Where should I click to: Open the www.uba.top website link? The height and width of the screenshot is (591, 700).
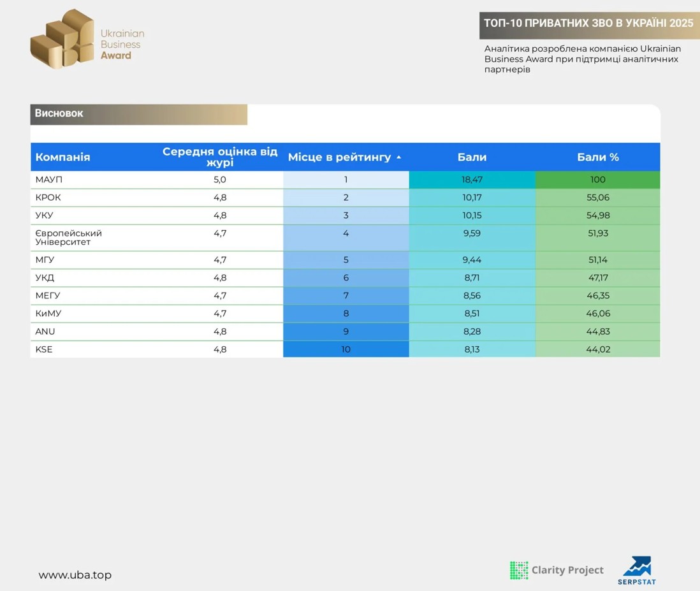[75, 575]
